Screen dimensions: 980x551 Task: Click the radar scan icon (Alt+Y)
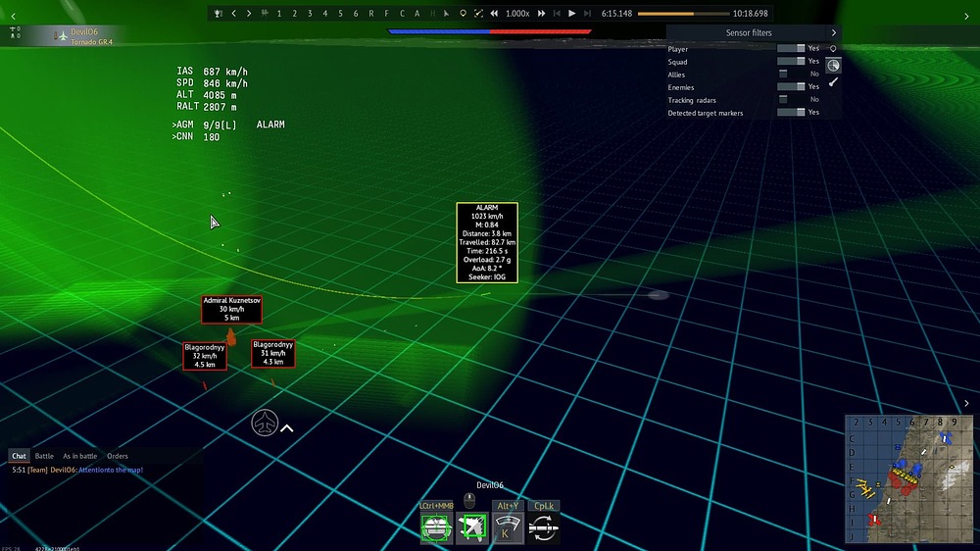508,528
